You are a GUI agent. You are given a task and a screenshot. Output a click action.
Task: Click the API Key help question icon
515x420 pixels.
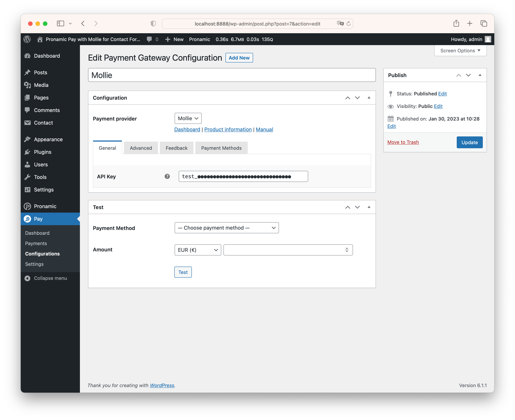[x=167, y=176]
